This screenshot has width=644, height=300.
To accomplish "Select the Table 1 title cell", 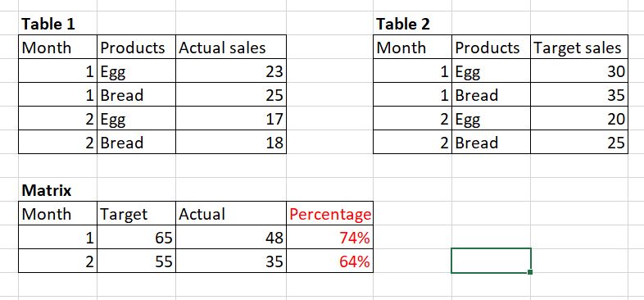I will tap(57, 24).
